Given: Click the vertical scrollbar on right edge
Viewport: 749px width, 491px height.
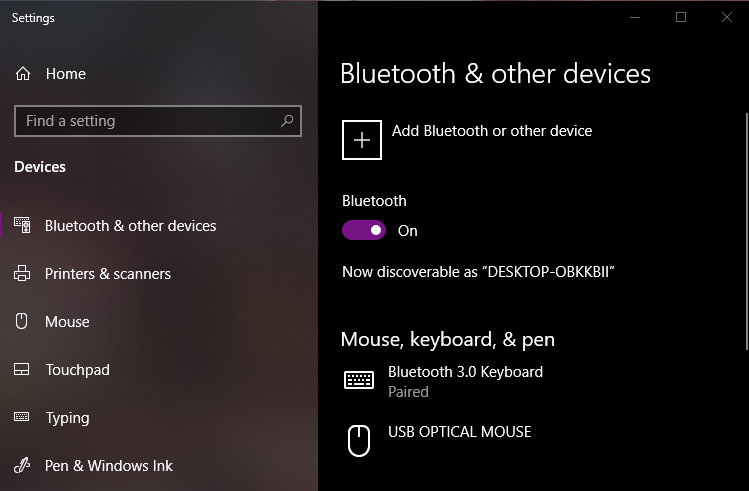Looking at the screenshot, I should click(x=747, y=232).
